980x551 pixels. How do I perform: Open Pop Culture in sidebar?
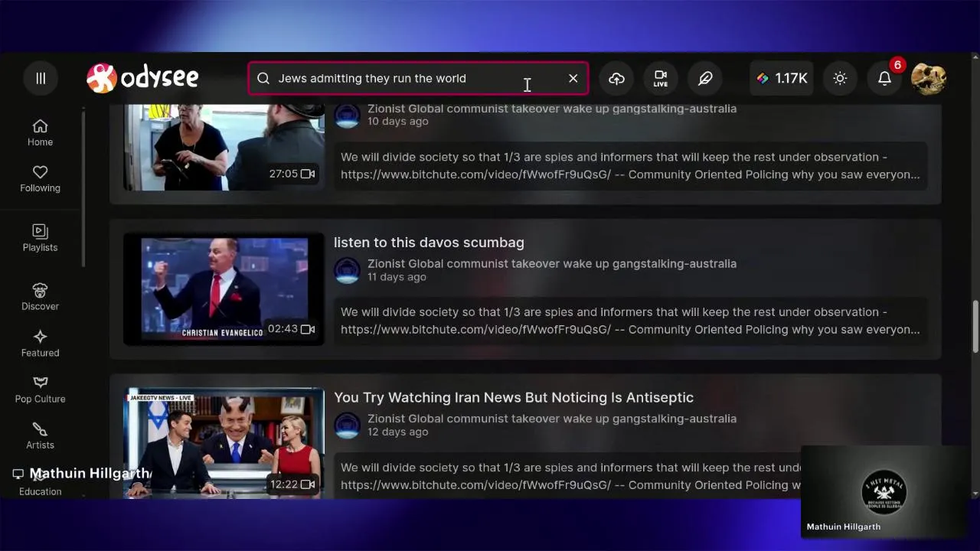pos(40,390)
